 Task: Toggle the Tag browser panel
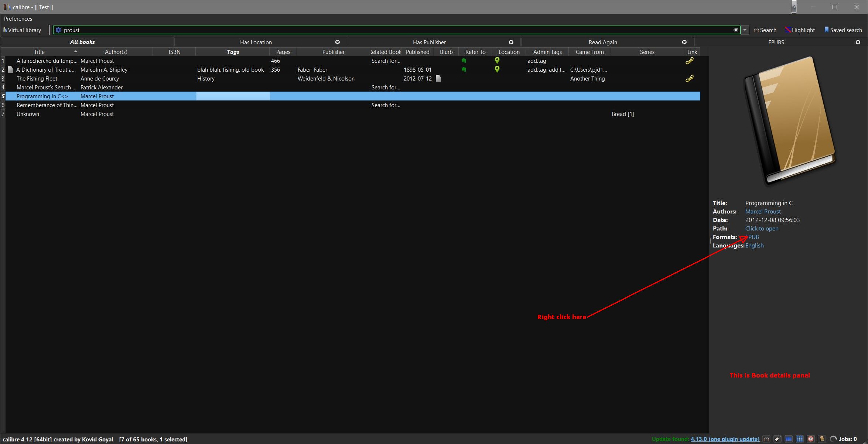[778, 439]
